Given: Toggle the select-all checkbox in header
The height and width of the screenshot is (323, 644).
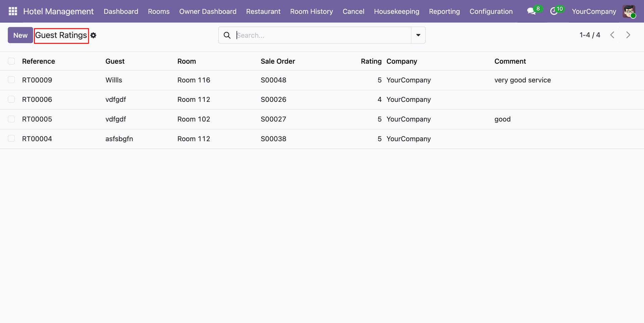Looking at the screenshot, I should tap(11, 61).
